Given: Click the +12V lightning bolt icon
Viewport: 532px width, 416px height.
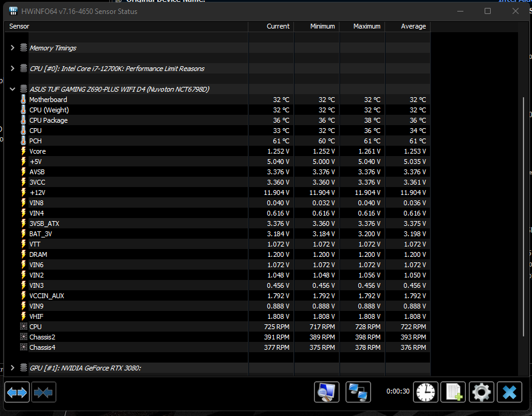Looking at the screenshot, I should [23, 193].
